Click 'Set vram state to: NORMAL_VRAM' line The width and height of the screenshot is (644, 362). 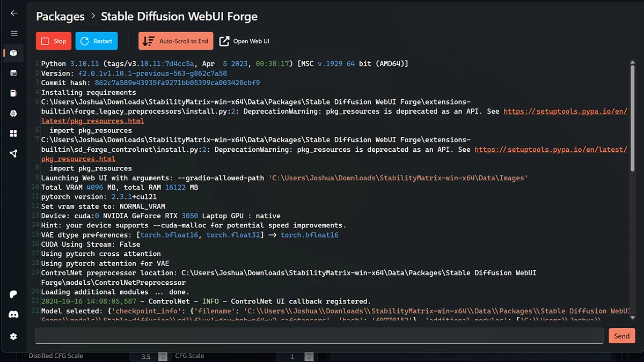click(x=103, y=206)
